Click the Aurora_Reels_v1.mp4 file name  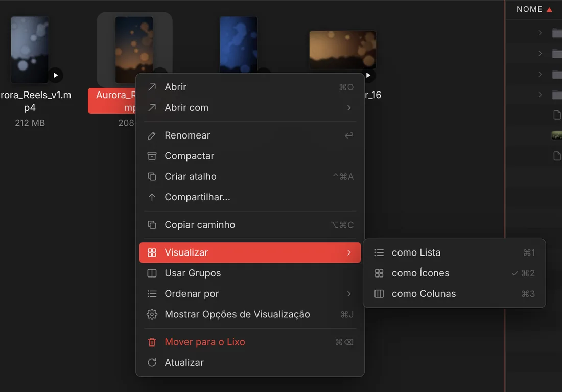pyautogui.click(x=36, y=102)
